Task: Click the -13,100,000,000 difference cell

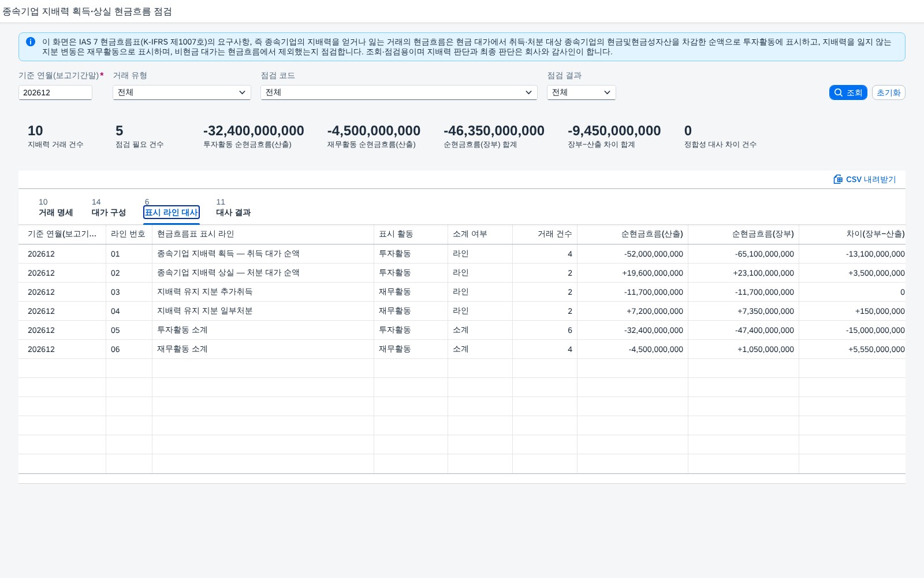Action: 852,254
